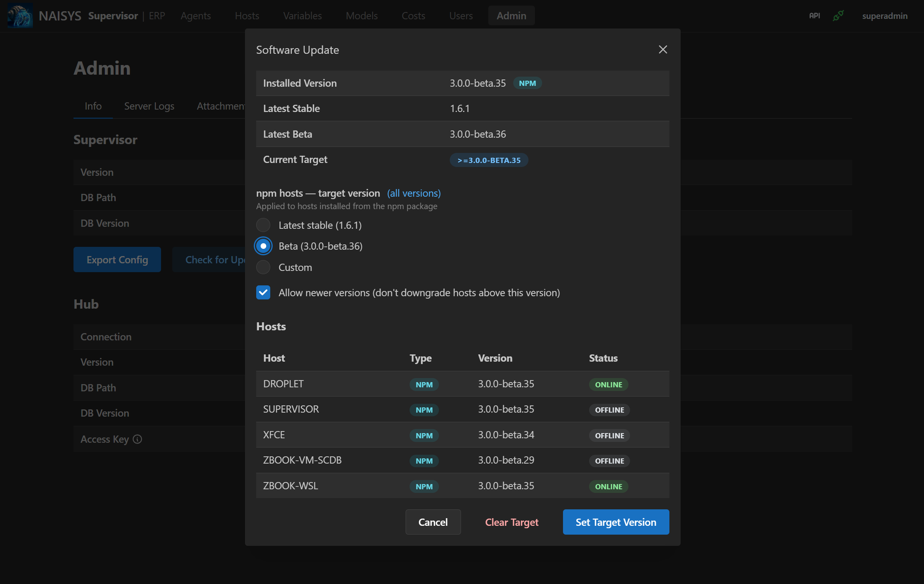Click the NPM type badge on DROPLET row

click(424, 384)
